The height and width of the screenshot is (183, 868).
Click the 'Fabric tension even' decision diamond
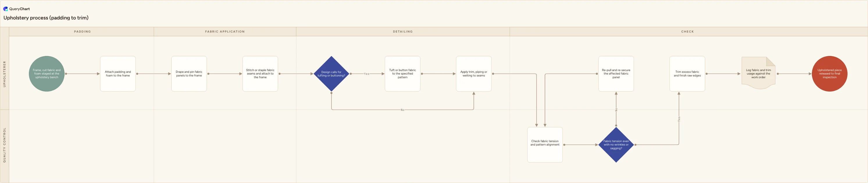(616, 145)
